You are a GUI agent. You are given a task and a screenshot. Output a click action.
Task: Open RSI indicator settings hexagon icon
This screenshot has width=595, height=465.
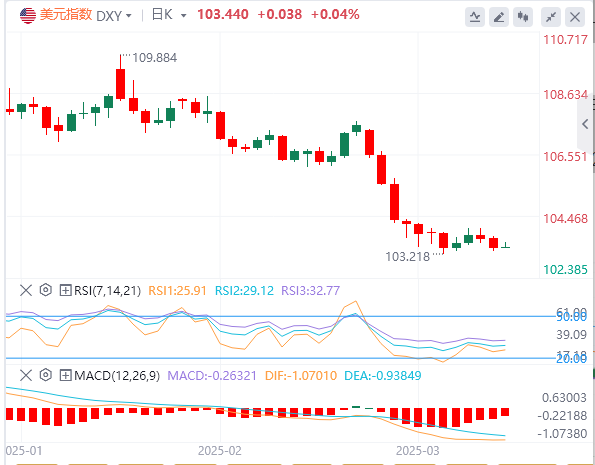[46, 290]
